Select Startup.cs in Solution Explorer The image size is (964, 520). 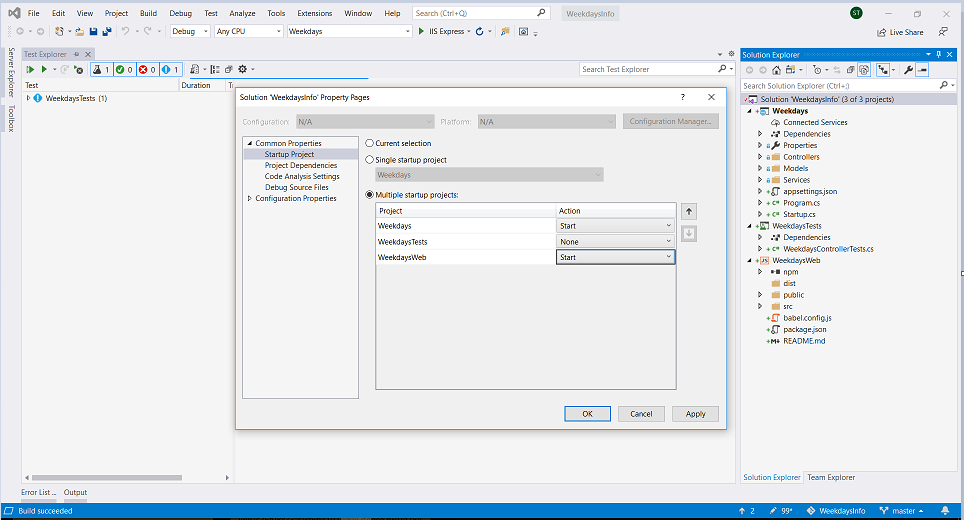coord(799,215)
